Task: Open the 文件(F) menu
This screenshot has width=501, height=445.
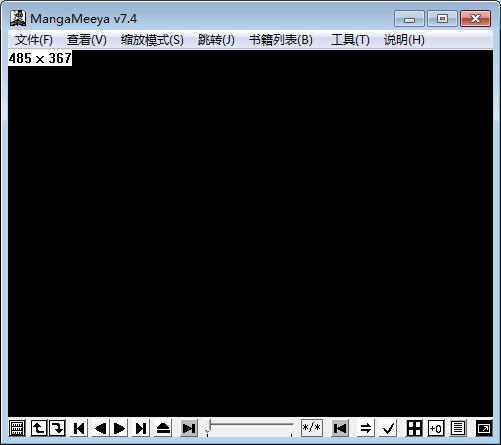Action: click(x=34, y=40)
